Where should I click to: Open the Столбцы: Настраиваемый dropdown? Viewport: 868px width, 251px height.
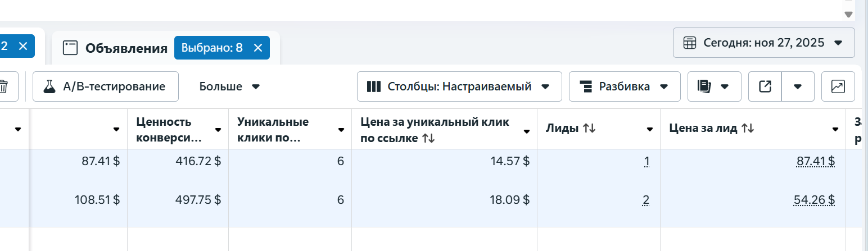[x=459, y=86]
